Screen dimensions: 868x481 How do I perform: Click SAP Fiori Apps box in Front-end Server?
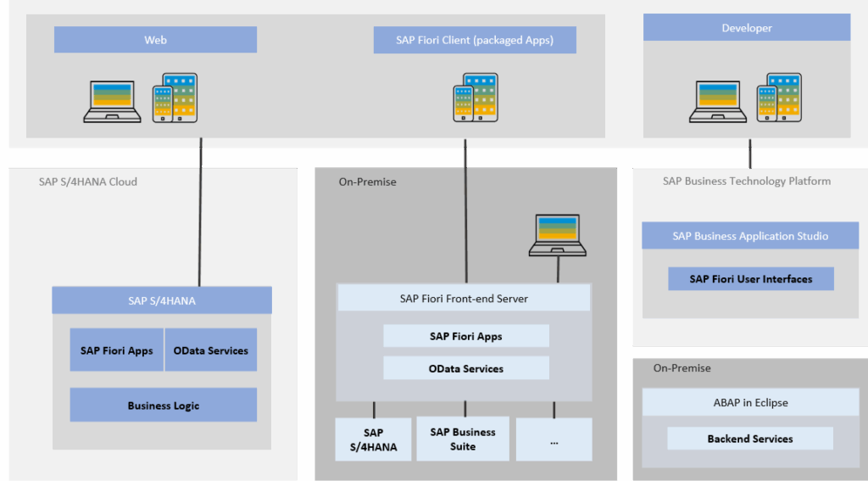(466, 336)
